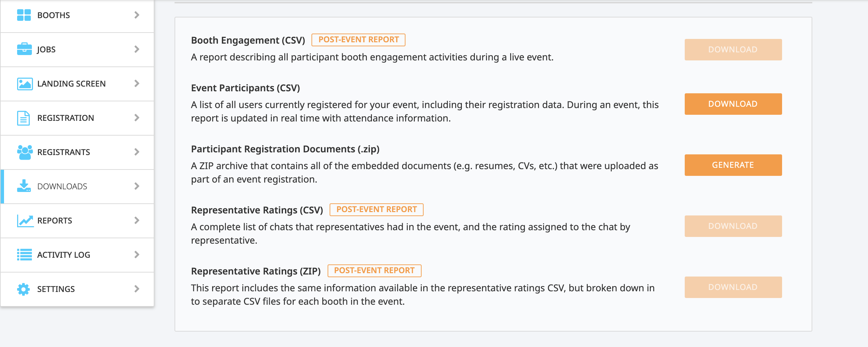Click the Booths grid icon

(24, 15)
